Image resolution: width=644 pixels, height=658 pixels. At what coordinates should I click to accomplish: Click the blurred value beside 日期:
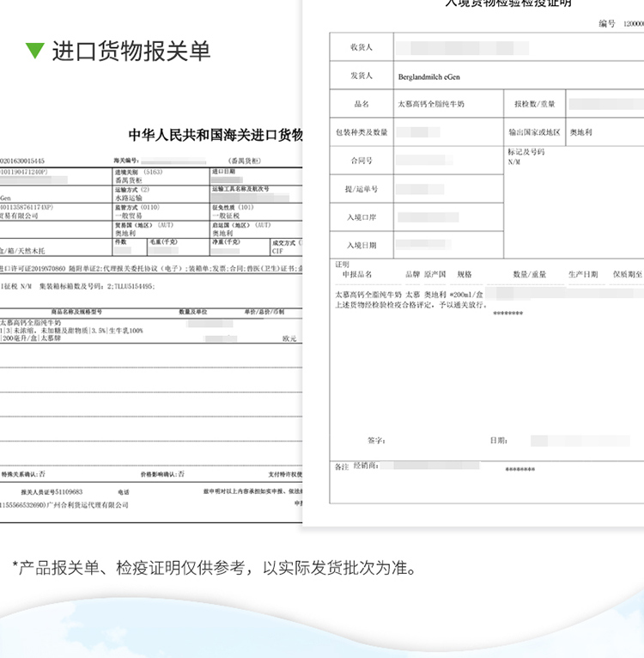(x=580, y=441)
